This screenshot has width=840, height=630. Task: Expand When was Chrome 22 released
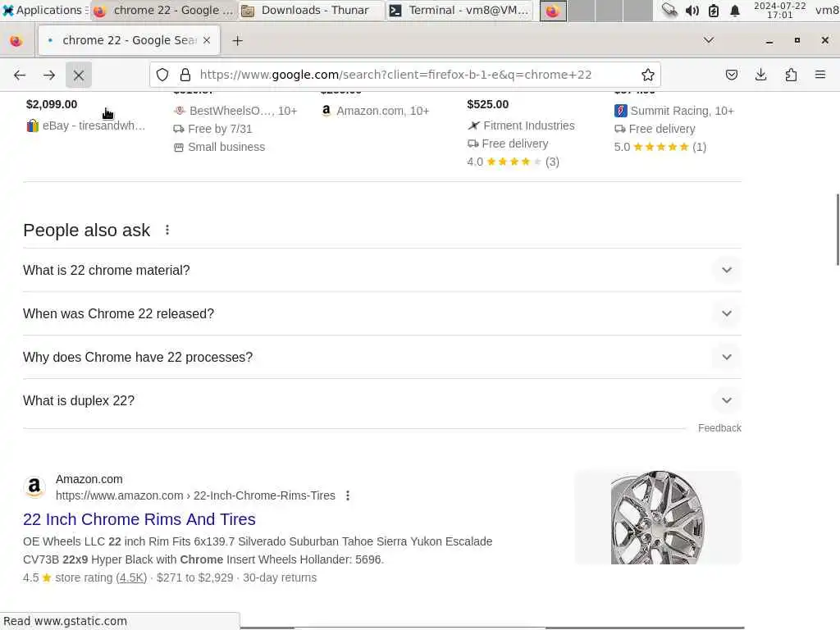pyautogui.click(x=382, y=313)
